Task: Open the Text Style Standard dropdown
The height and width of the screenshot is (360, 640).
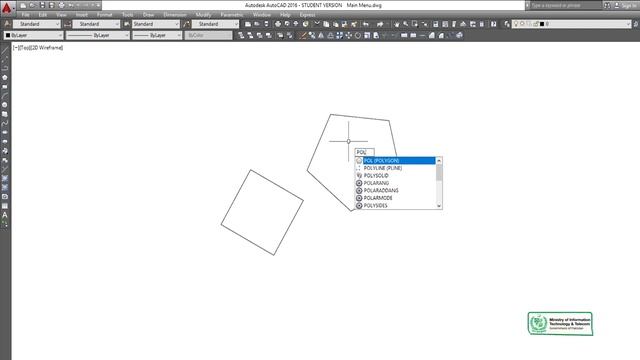Action: 37,24
